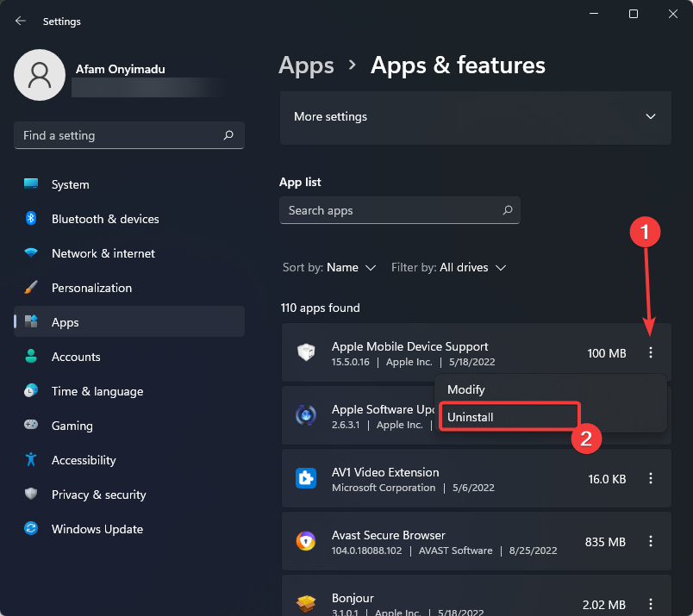
Task: Open three-dot menu for Avast Secure Browser
Action: point(651,541)
